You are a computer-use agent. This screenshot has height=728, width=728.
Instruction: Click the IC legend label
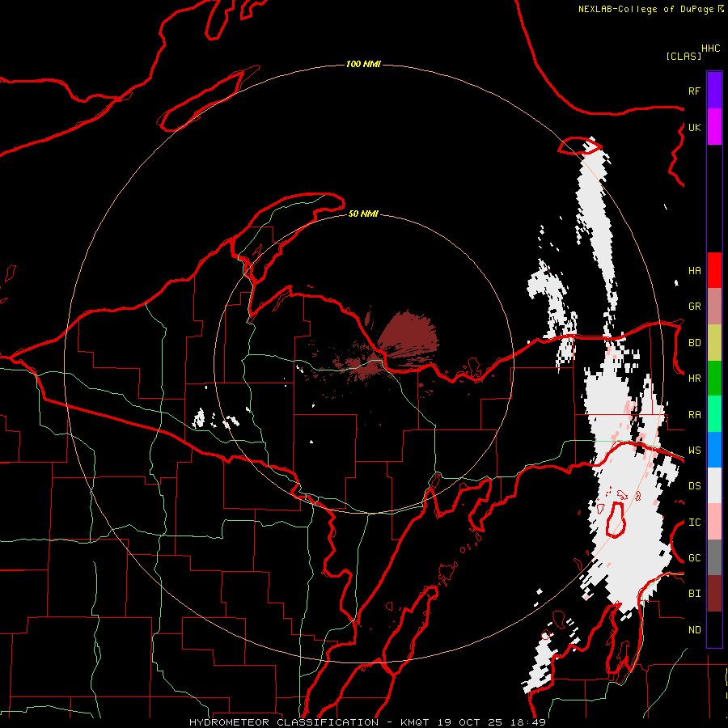pos(694,523)
